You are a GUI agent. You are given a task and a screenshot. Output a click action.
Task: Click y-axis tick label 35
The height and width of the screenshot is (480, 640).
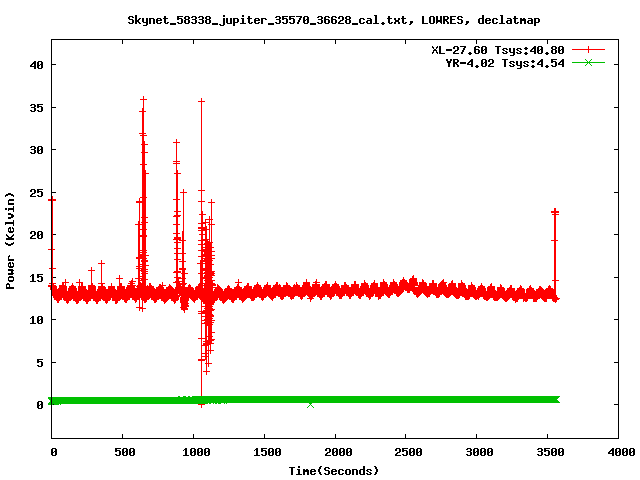click(37, 108)
